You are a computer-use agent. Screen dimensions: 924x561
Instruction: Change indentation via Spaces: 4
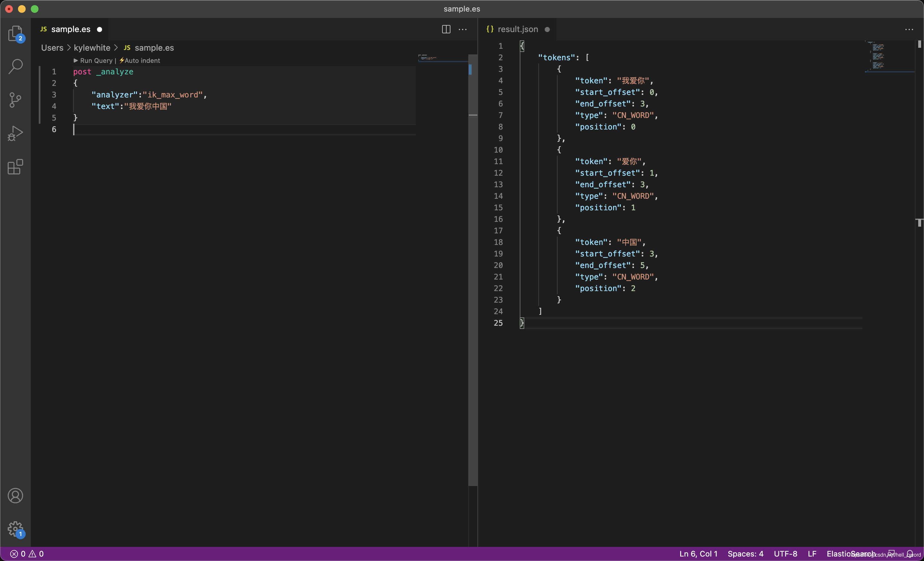746,554
